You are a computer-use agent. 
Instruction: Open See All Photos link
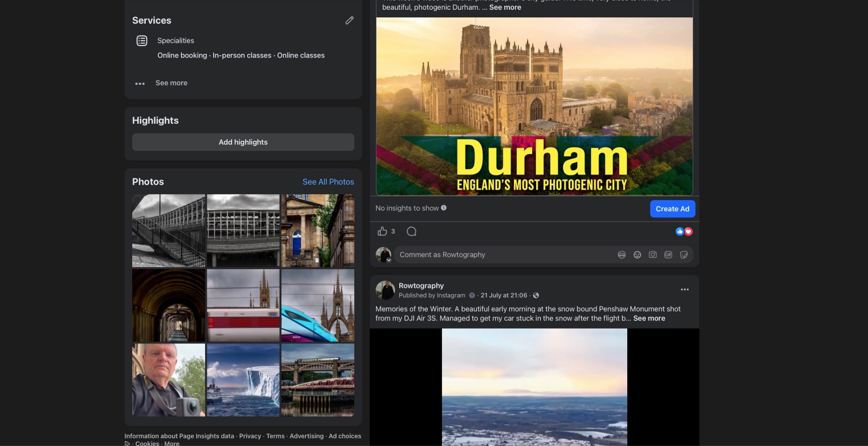(328, 182)
